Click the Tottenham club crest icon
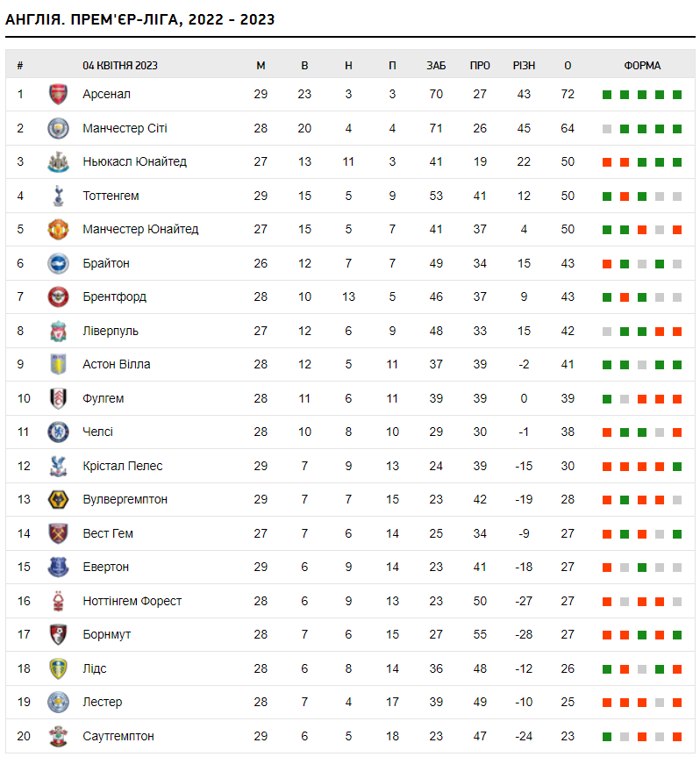Image resolution: width=700 pixels, height=757 pixels. 58,196
